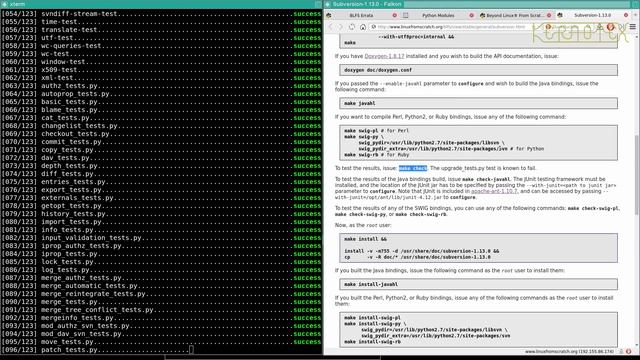Click the web page vertical scrollbar thumb
This screenshot has width=640, height=360.
point(637,175)
